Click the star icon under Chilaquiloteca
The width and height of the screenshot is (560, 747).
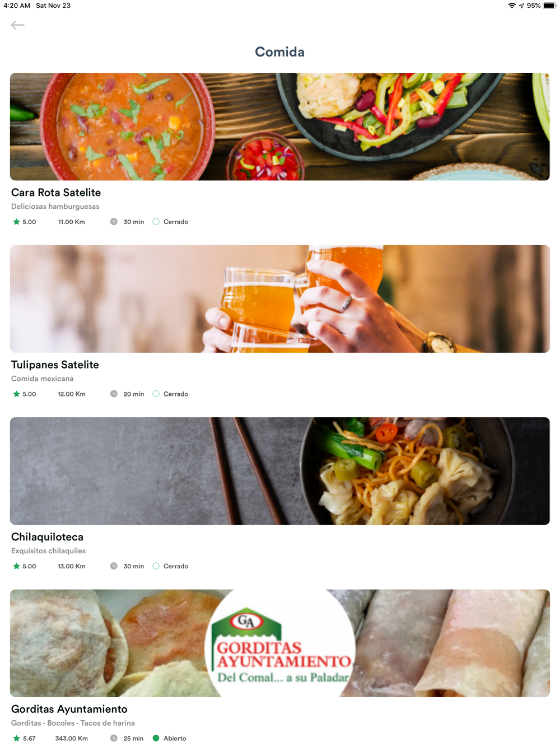click(x=16, y=566)
